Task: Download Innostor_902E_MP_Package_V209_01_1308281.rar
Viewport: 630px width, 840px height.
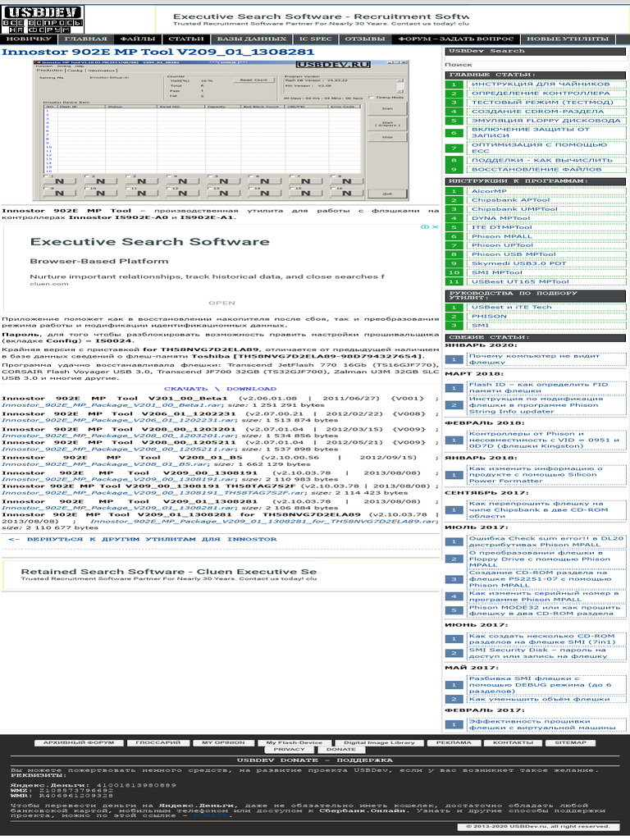Action: [x=118, y=509]
